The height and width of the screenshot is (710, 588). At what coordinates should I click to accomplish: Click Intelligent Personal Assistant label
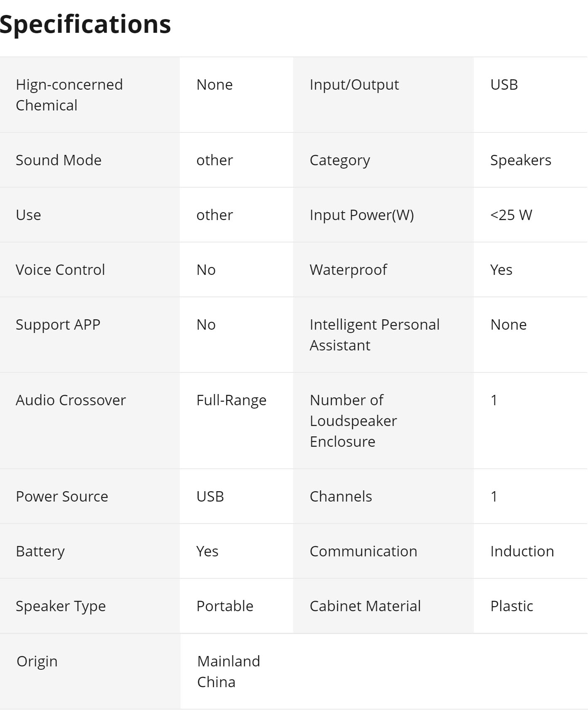click(x=375, y=335)
